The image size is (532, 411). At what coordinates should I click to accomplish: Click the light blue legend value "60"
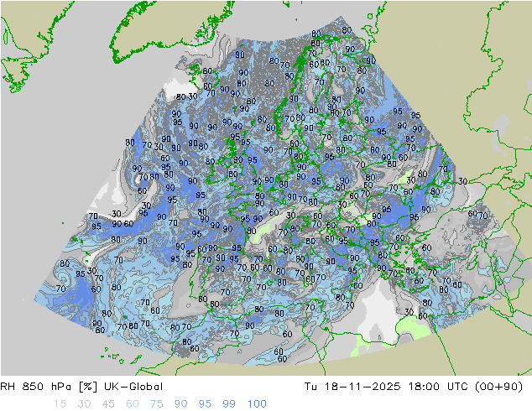[133, 404]
